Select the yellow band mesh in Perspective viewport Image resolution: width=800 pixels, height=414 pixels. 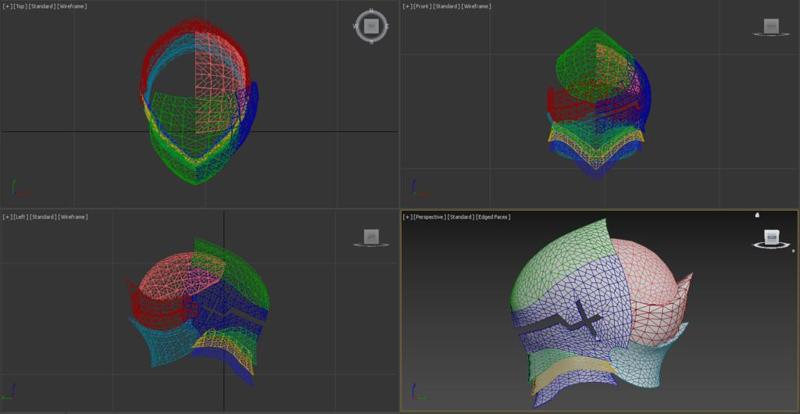pos(570,369)
